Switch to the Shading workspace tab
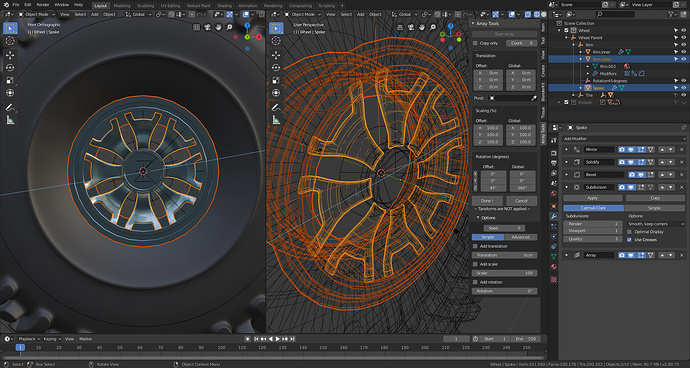This screenshot has height=368, width=690. [224, 6]
